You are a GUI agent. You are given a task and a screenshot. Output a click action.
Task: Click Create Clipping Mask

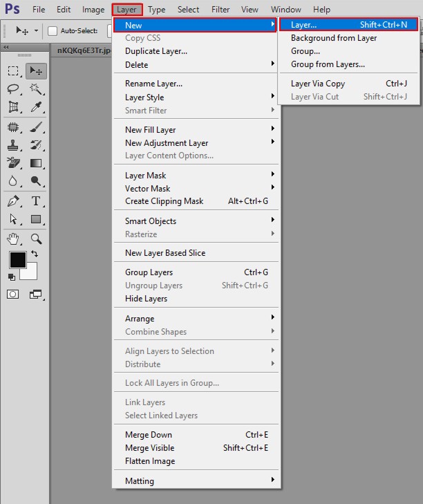point(195,201)
